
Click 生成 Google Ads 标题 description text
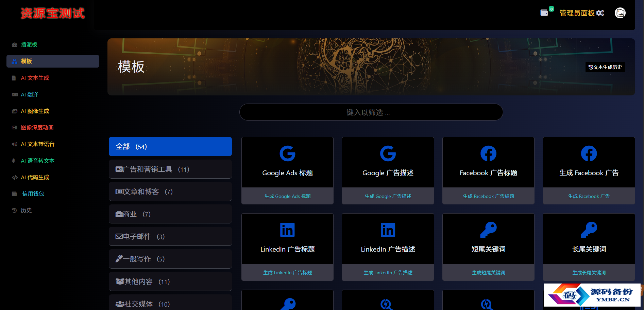[x=287, y=196]
